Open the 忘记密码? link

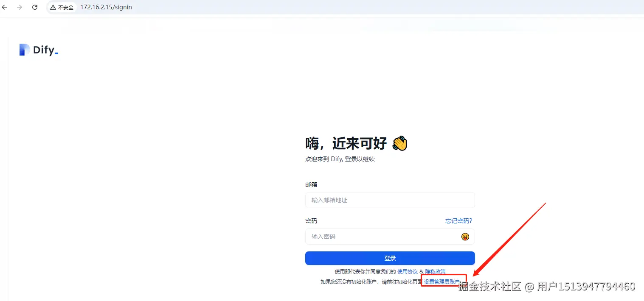[458, 221]
